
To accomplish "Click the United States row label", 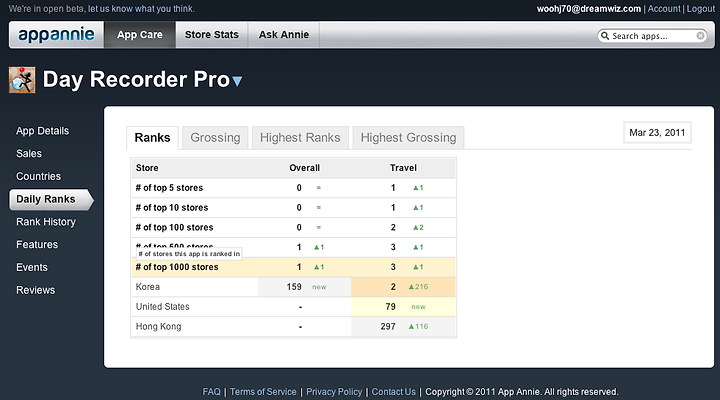I will coord(163,307).
